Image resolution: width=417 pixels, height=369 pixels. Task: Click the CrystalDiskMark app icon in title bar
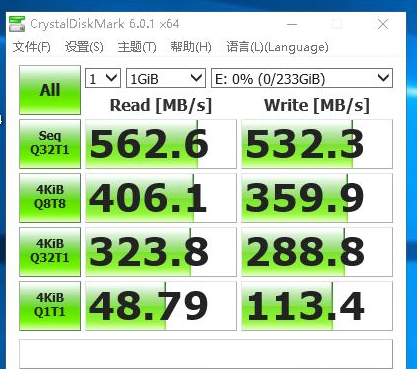[x=17, y=24]
